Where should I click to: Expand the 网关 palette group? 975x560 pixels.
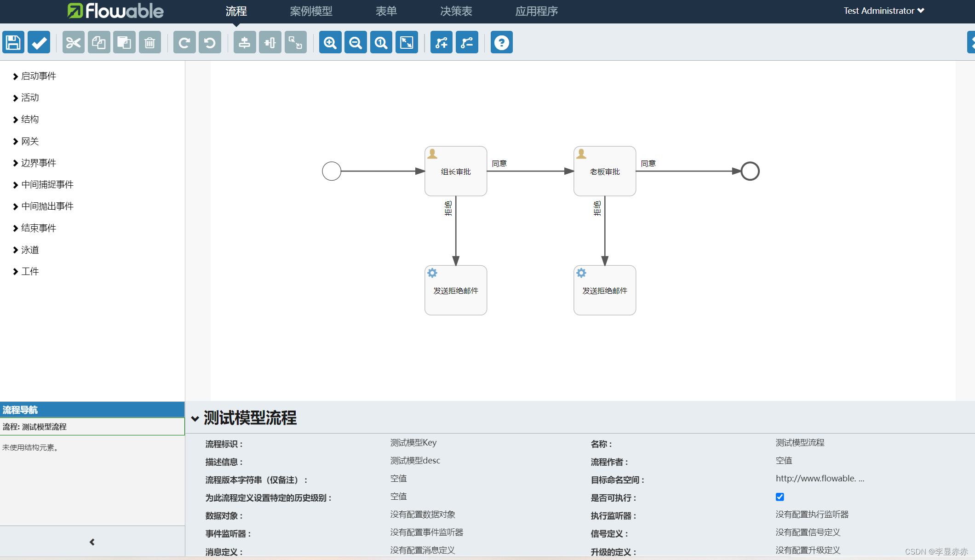[x=30, y=141]
